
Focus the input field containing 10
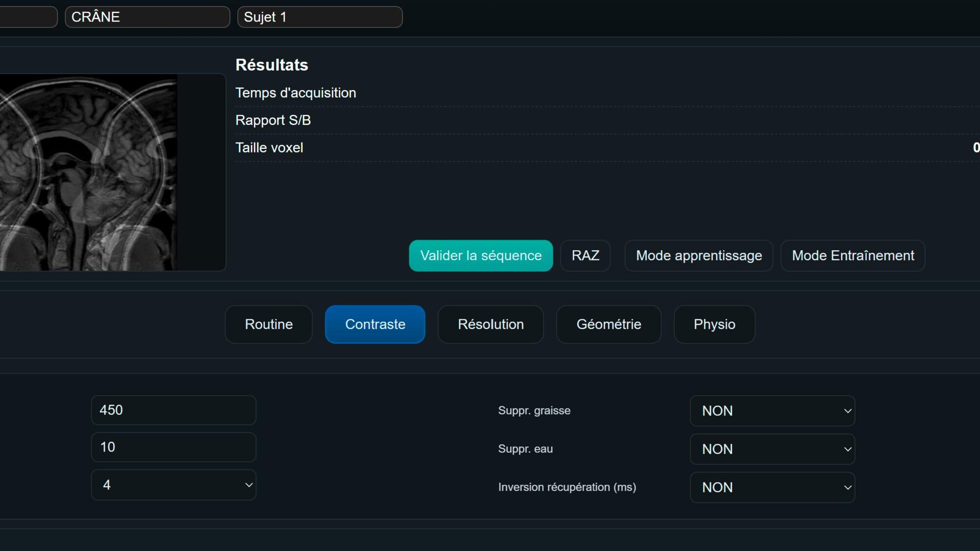pyautogui.click(x=173, y=447)
